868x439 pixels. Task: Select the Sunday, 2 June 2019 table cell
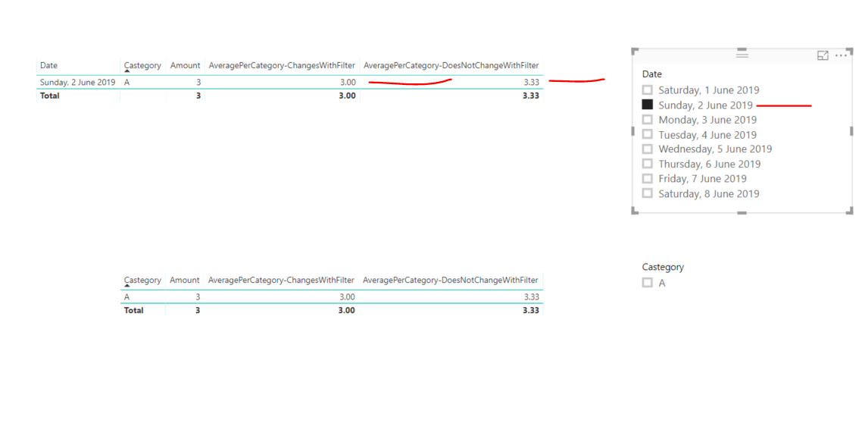tap(77, 82)
